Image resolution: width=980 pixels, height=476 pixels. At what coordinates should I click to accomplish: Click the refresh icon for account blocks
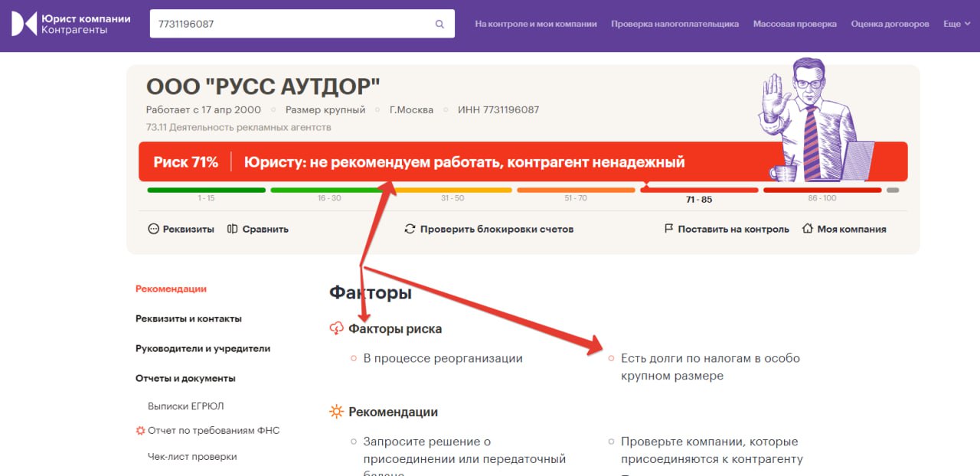pos(410,229)
